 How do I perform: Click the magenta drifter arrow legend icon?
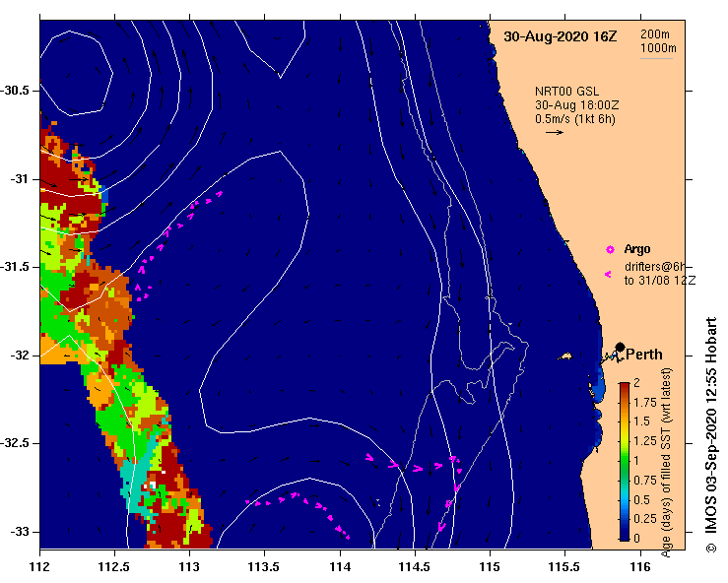coord(608,275)
